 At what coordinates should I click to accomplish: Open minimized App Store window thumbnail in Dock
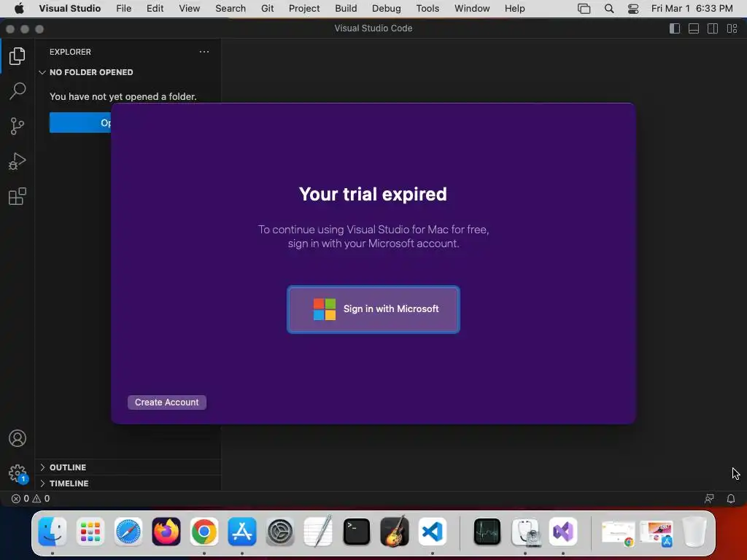(x=656, y=533)
